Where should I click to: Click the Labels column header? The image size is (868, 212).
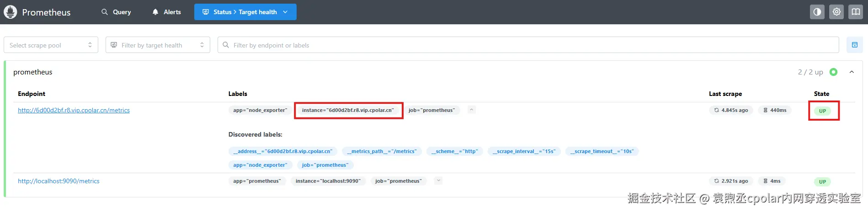click(238, 94)
